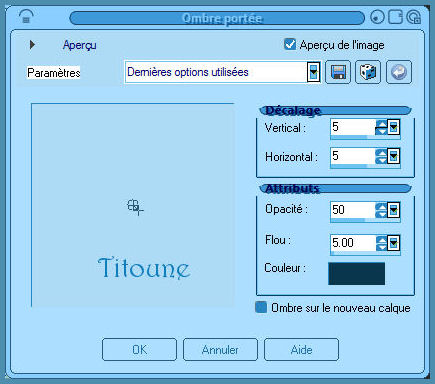Open the Vertical offset slider dropdown

coord(394,127)
